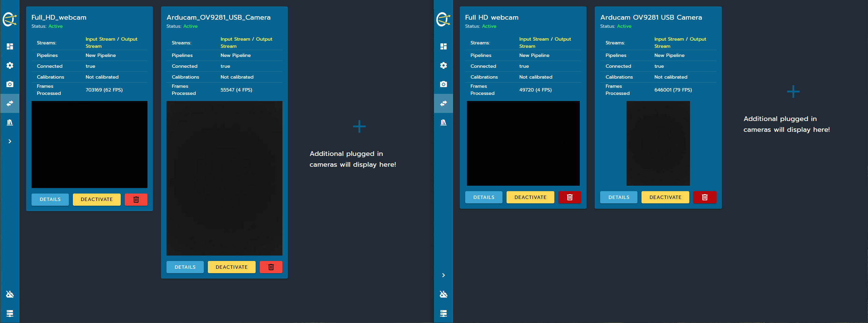Open Settings gear in the leftmost sidebar
The width and height of the screenshot is (868, 323).
(10, 65)
